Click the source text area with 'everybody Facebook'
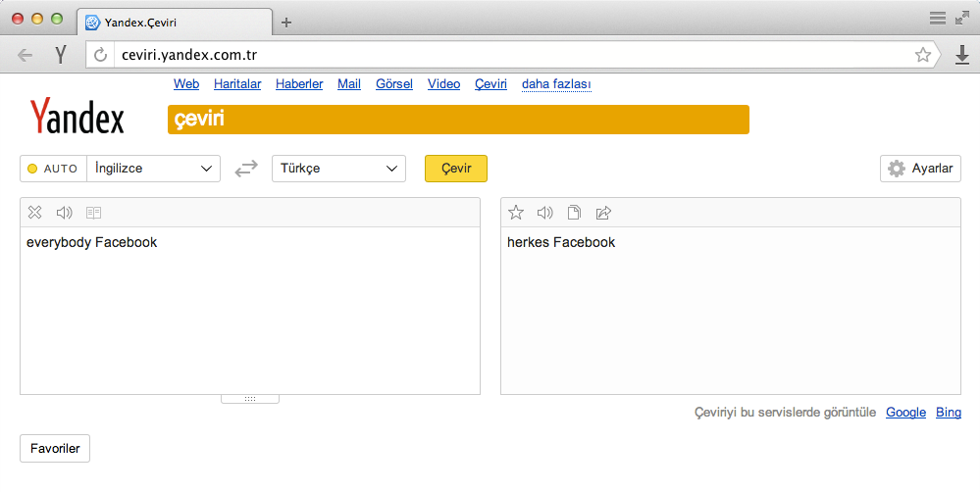Viewport: 980px width, 492px height. click(x=250, y=311)
